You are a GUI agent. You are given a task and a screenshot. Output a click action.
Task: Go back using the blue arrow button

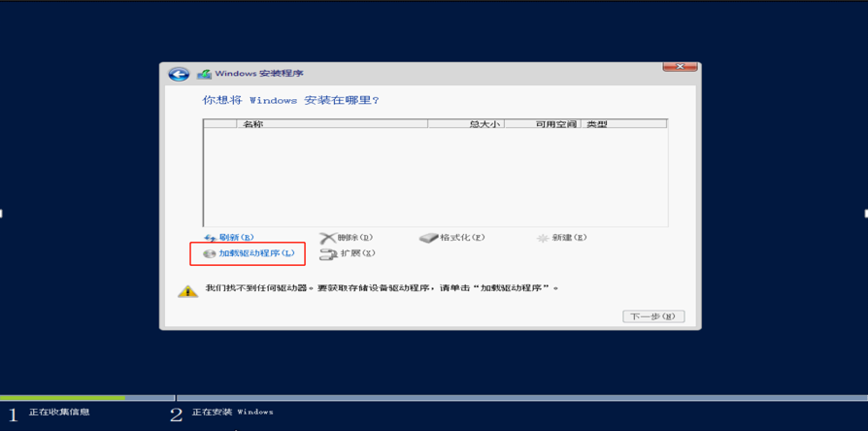tap(179, 74)
